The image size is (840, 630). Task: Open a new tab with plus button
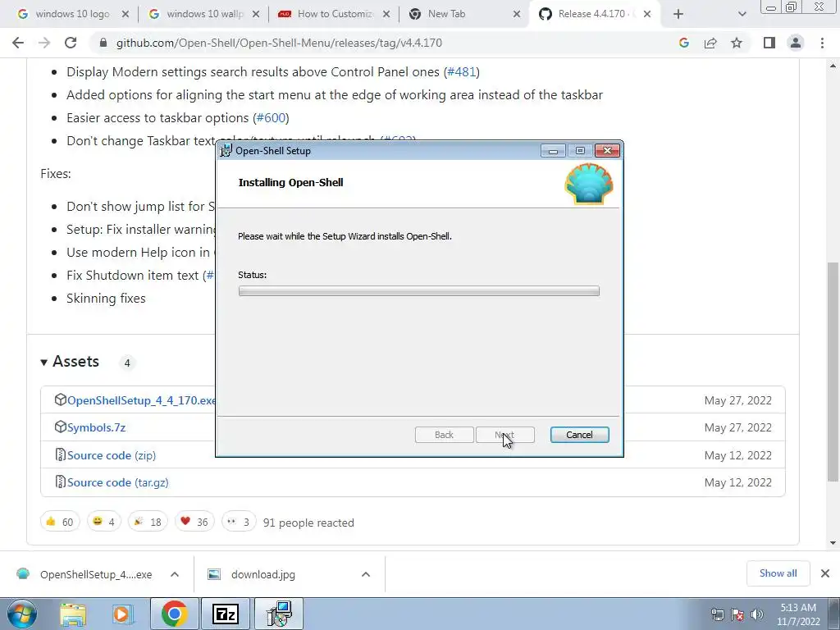tap(678, 15)
